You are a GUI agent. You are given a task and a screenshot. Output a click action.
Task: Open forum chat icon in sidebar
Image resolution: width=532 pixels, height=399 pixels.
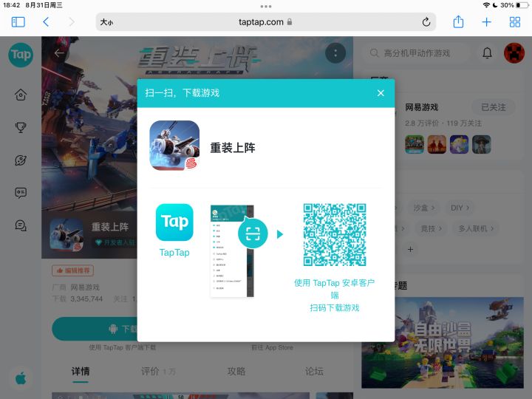click(21, 225)
